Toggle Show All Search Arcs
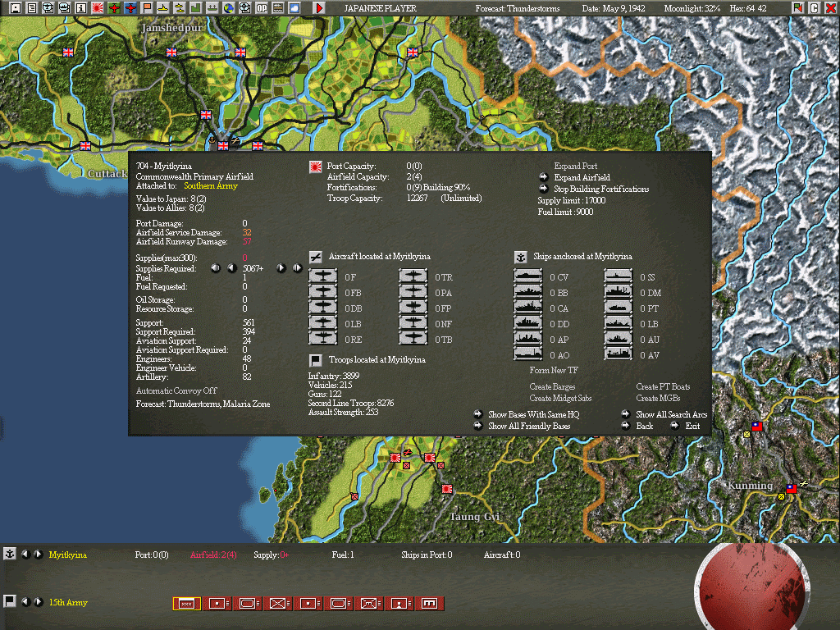Viewport: 840px width, 630px height. [625, 414]
